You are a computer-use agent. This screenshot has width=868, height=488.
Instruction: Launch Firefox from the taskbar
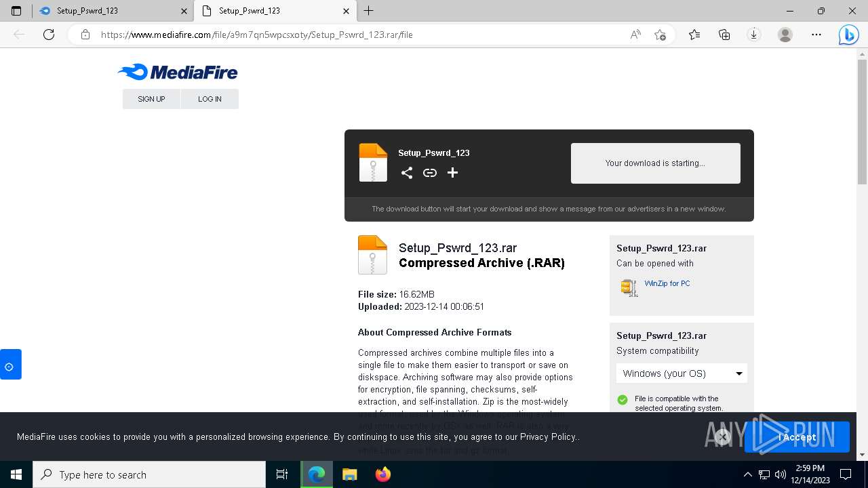pos(383,474)
